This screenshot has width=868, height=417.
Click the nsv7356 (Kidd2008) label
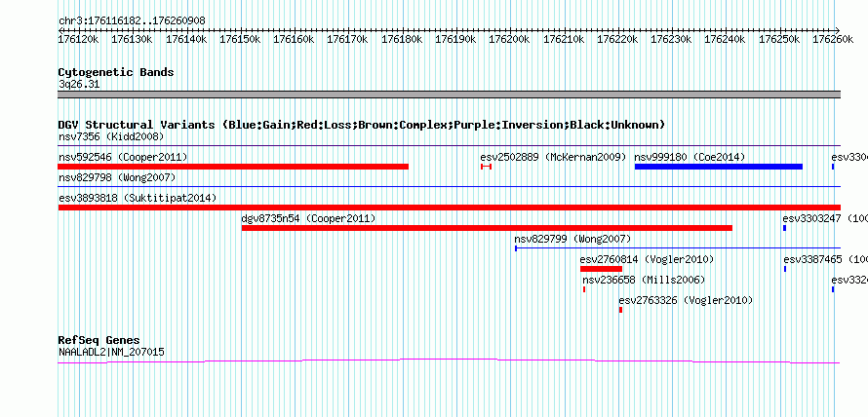click(x=111, y=136)
